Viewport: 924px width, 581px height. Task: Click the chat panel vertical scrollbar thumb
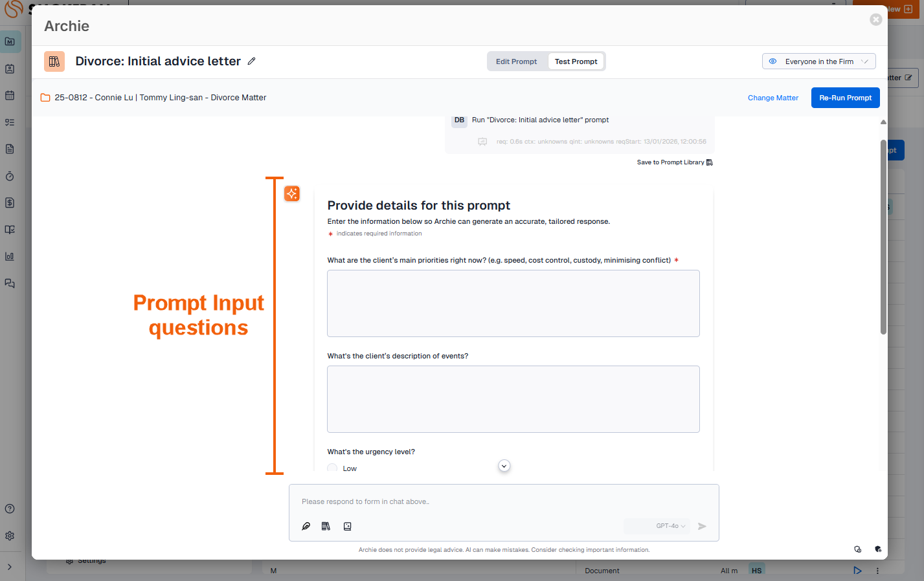pos(883,236)
